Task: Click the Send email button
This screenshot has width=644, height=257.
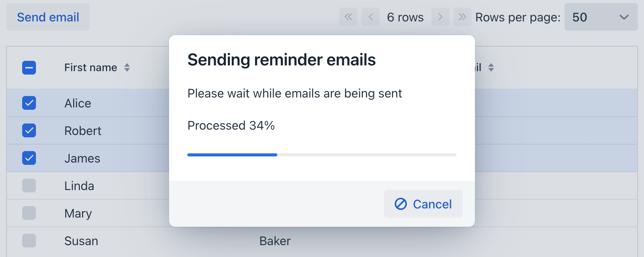Action: (x=47, y=17)
